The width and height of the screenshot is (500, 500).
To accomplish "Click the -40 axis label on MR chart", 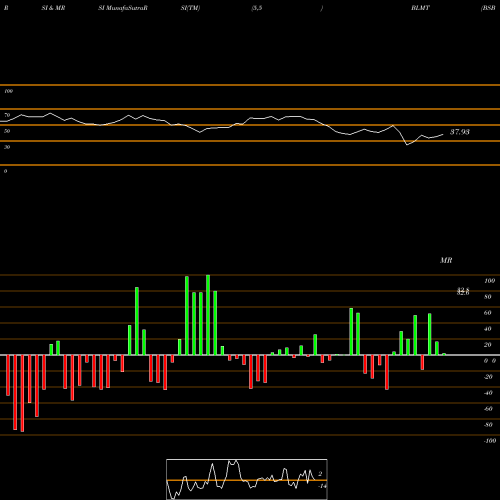I will [x=488, y=393].
